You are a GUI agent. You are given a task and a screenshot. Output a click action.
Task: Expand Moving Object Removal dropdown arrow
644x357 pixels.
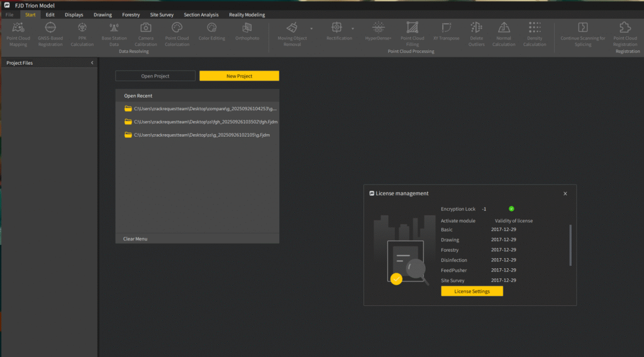(311, 29)
